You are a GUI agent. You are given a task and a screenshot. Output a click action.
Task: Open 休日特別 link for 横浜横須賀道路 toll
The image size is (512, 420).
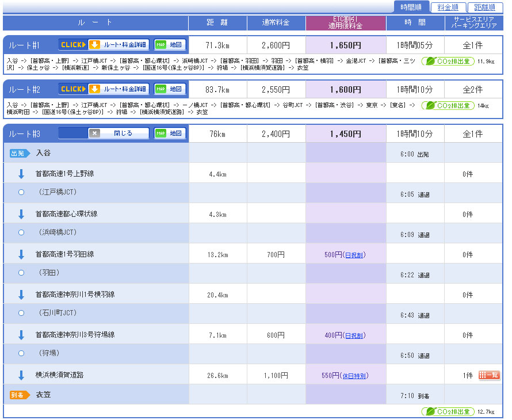click(355, 376)
